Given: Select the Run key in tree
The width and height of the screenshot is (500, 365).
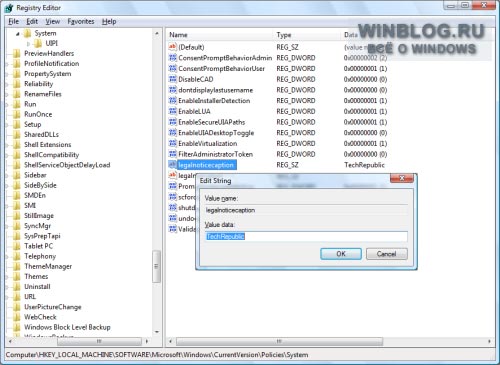Looking at the screenshot, I should click(x=30, y=104).
